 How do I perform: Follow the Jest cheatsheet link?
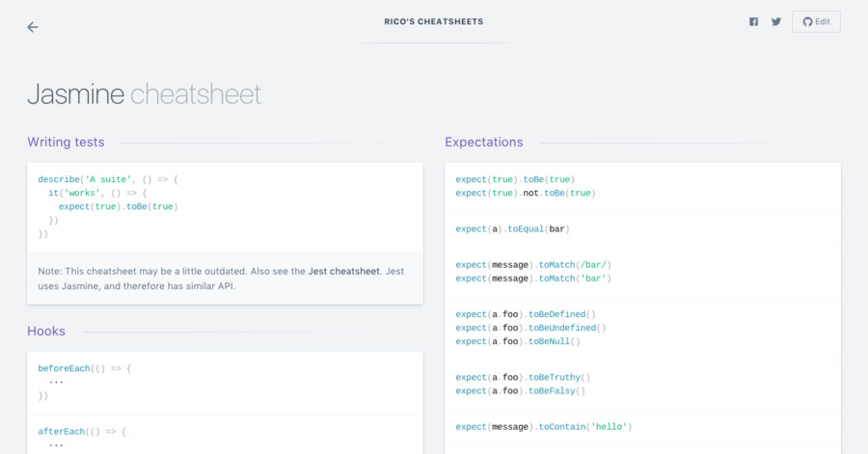(343, 272)
